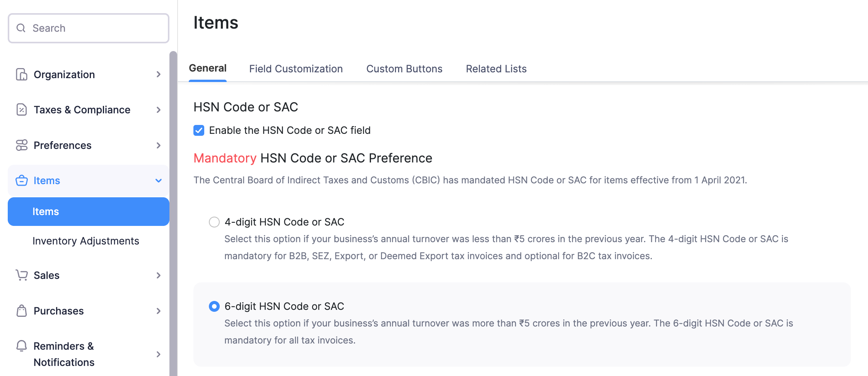The height and width of the screenshot is (376, 868).
Task: Select the 4-digit HSN Code or SAC option
Action: [x=214, y=222]
